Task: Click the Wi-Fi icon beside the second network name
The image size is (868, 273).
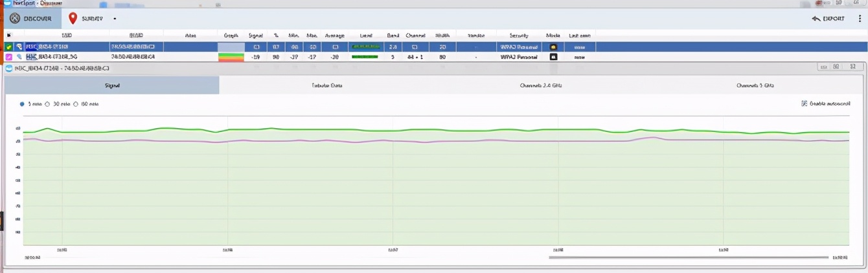Action: [19, 57]
